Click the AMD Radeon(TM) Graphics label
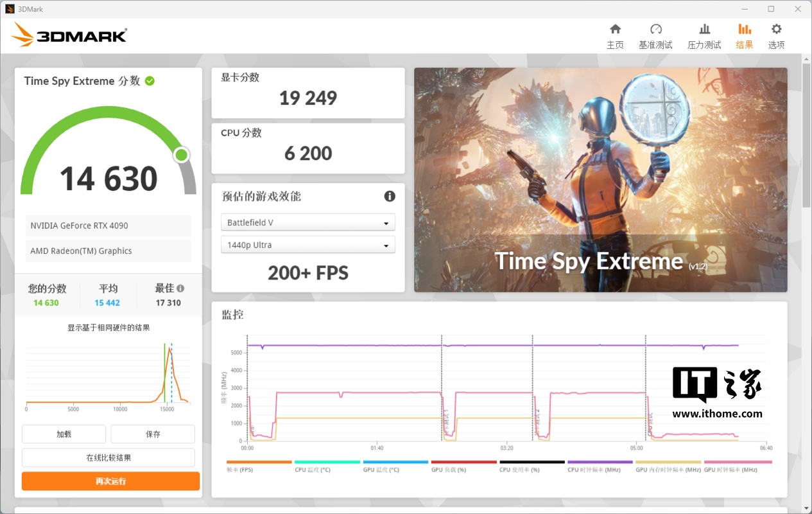The height and width of the screenshot is (514, 812). (108, 251)
